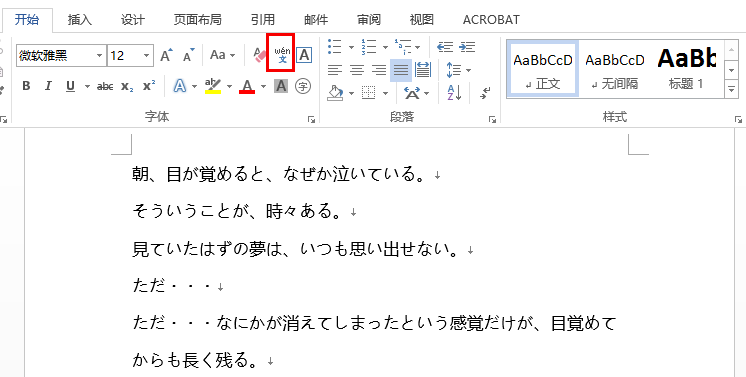Apply the 无间隔 style
This screenshot has width=746, height=377.
tap(615, 69)
